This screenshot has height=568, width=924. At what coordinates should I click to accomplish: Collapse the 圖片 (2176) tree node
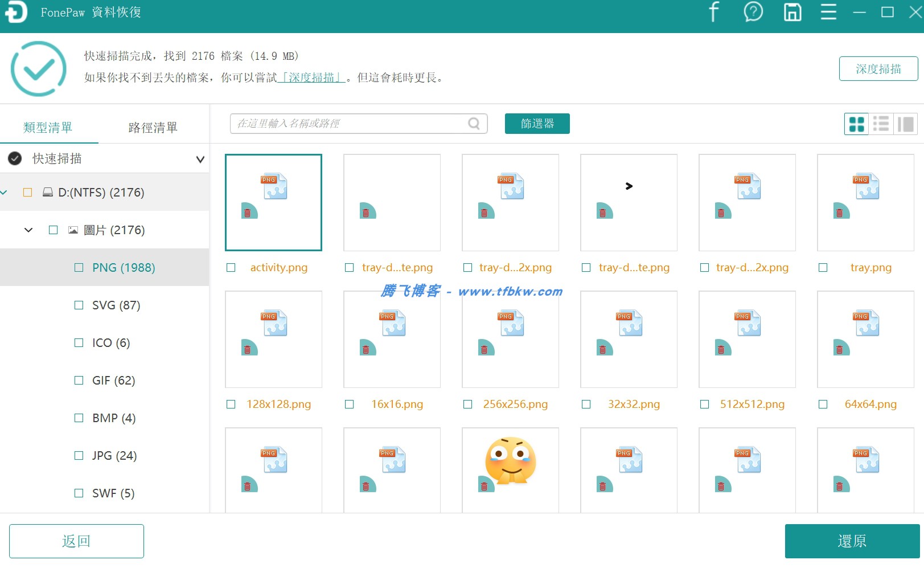[27, 230]
